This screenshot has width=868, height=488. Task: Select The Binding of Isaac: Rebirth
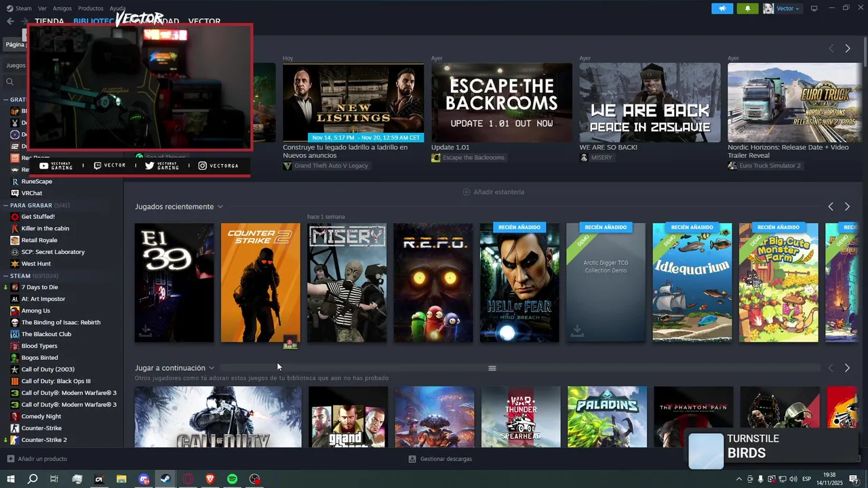point(60,323)
